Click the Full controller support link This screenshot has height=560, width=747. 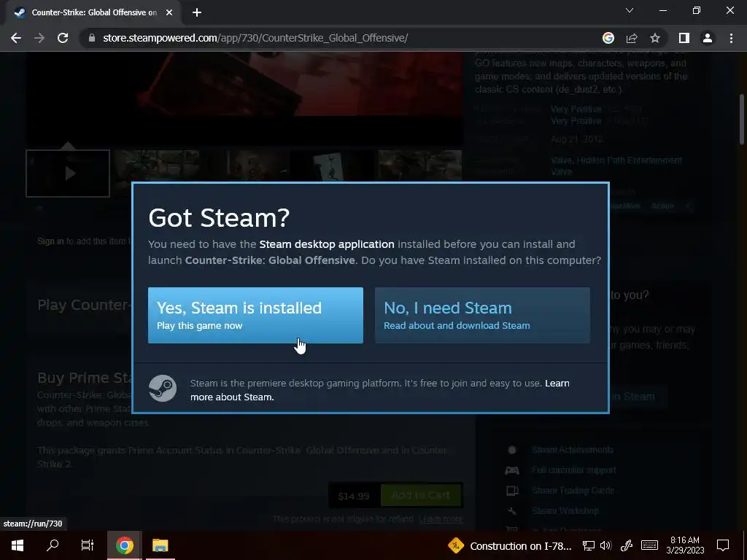pyautogui.click(x=573, y=470)
